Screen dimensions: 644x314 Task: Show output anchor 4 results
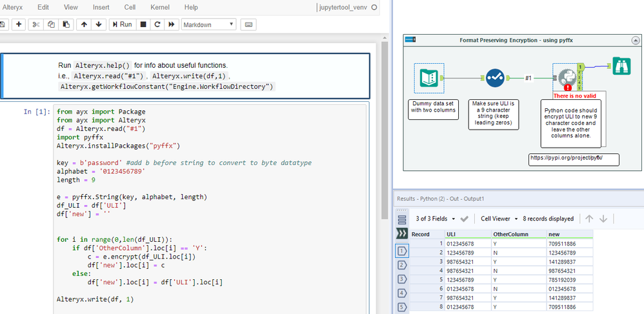(x=401, y=293)
